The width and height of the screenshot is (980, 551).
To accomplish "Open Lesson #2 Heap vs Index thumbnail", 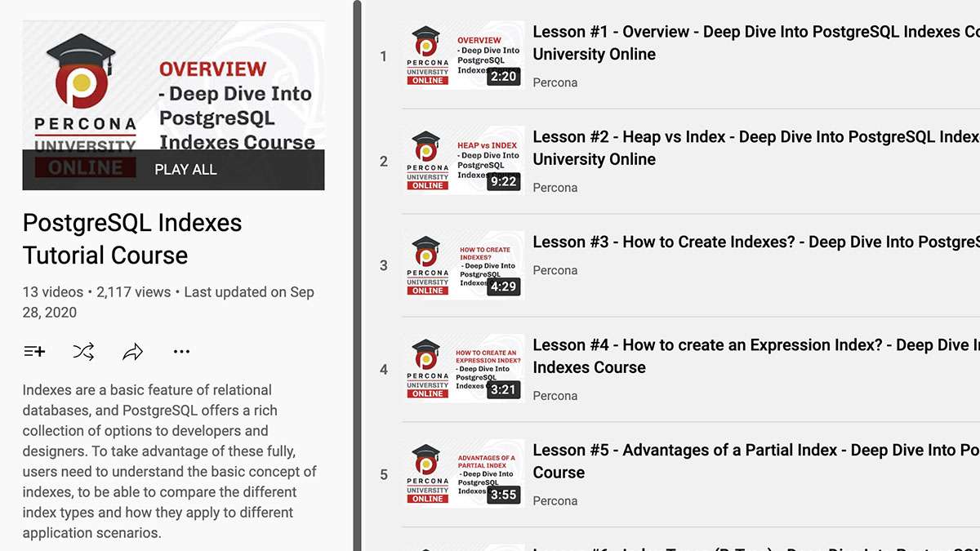I will pos(464,161).
